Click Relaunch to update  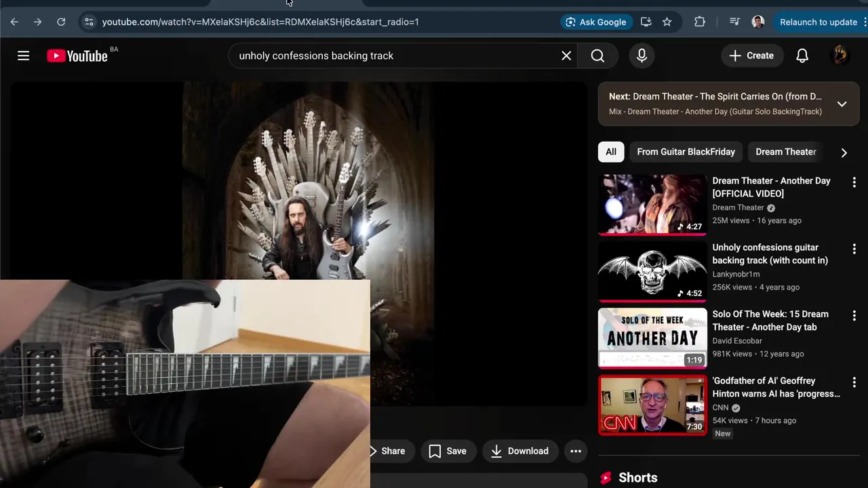(818, 22)
